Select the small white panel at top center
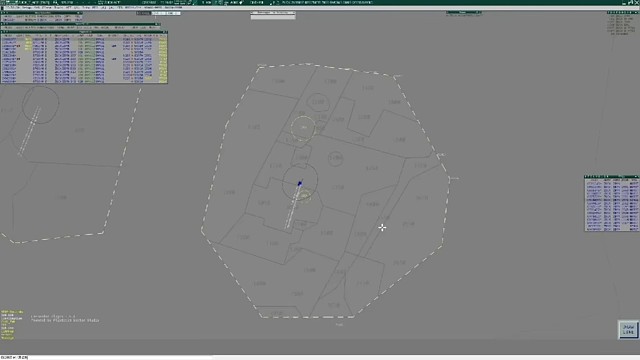The width and height of the screenshot is (640, 360). 273,16
